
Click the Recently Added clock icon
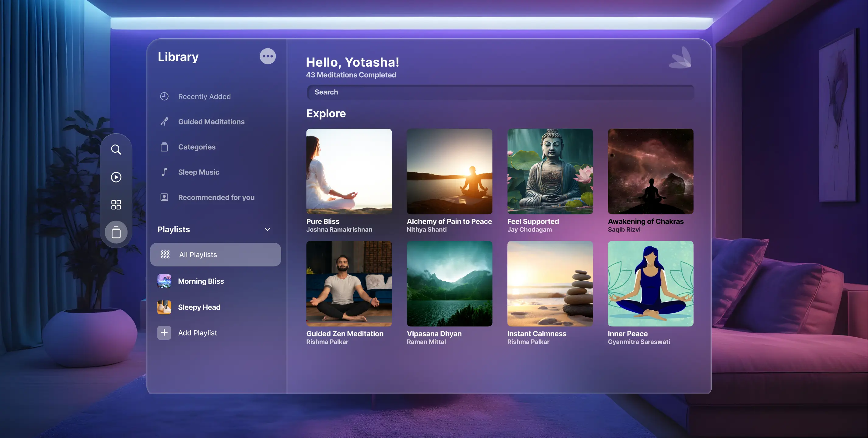tap(164, 96)
